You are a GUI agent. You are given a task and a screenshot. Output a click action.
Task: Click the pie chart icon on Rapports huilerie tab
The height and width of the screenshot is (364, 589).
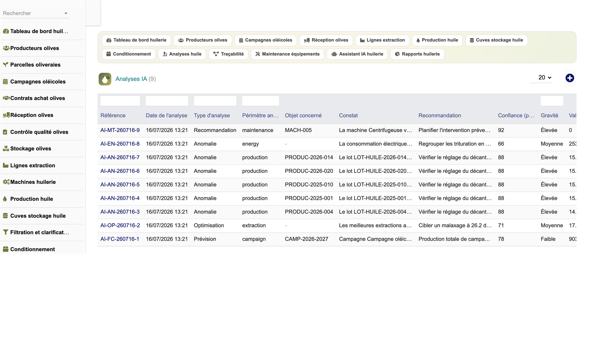click(397, 54)
